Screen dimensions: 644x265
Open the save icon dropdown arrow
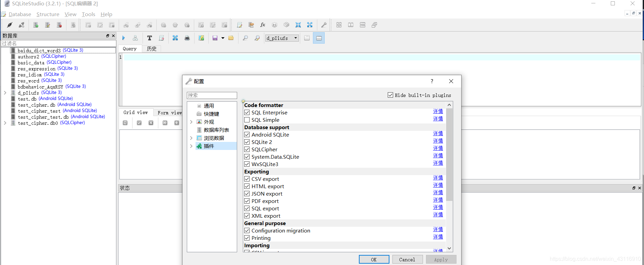tap(223, 38)
